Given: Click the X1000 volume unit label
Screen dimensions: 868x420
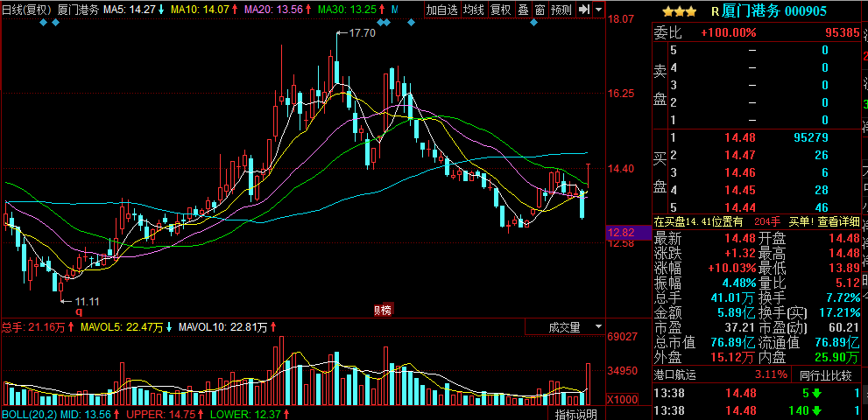Looking at the screenshot, I should coord(624,400).
